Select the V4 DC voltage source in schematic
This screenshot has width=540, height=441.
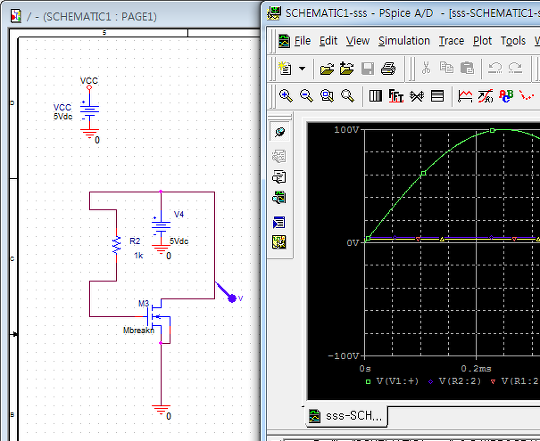[x=161, y=225]
